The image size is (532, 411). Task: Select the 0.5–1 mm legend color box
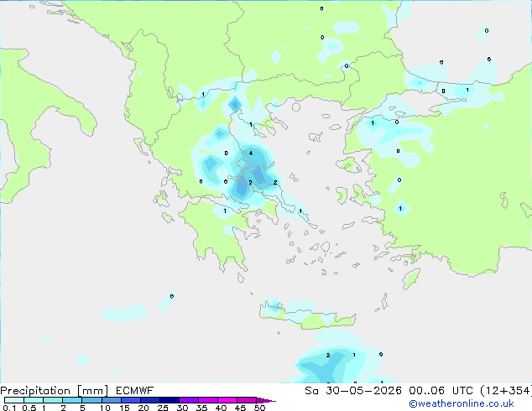point(34,400)
